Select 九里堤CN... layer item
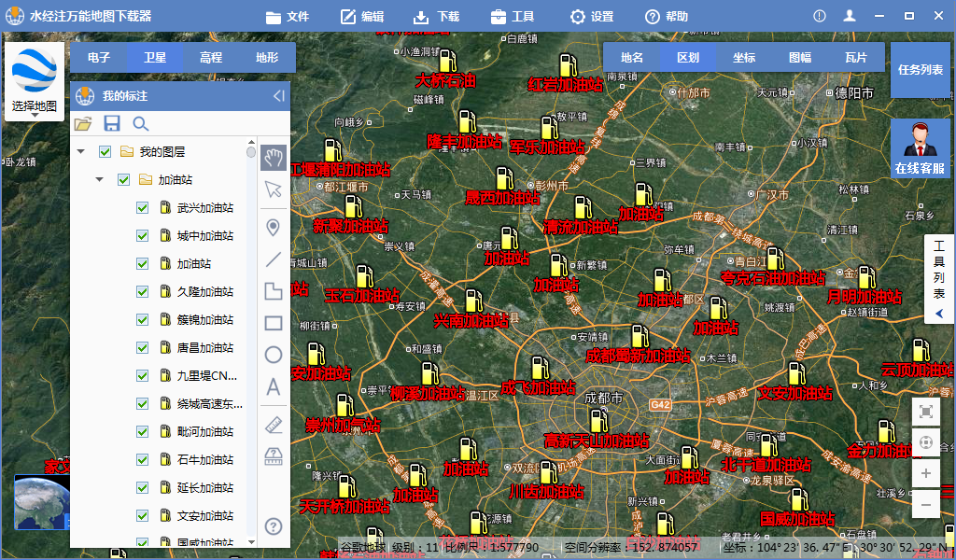 (x=206, y=376)
